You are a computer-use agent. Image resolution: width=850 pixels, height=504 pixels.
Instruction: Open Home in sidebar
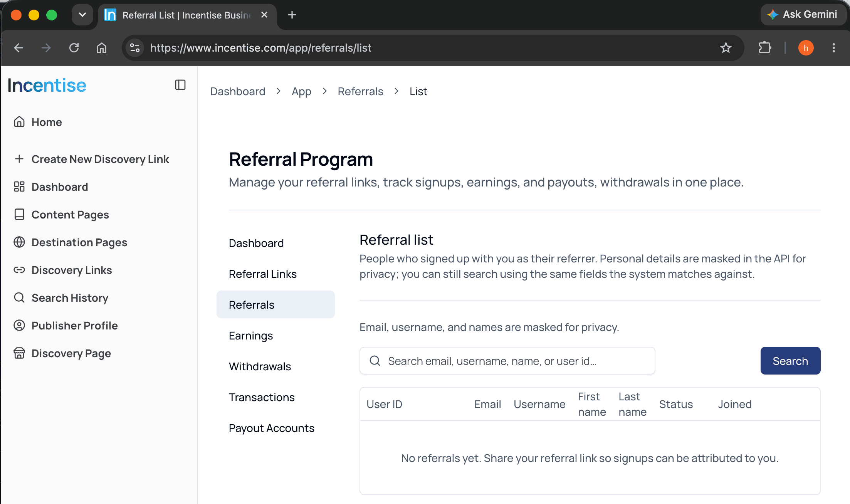point(47,122)
